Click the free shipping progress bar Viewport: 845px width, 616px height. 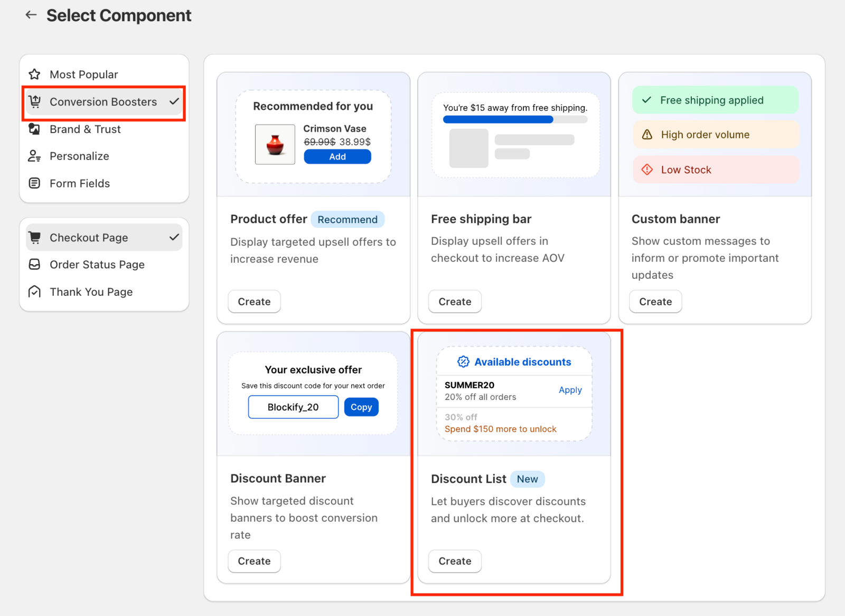515,119
